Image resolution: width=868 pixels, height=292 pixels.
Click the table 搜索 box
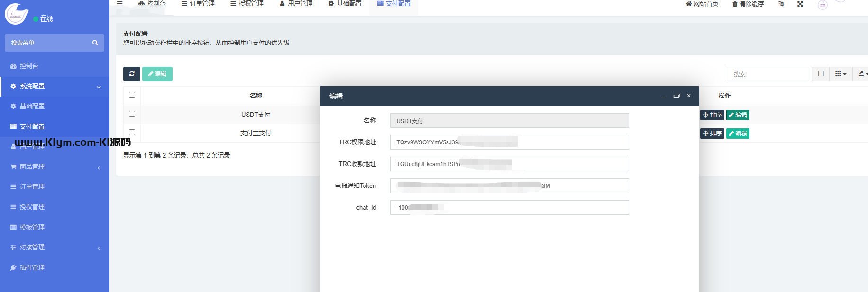pyautogui.click(x=768, y=74)
